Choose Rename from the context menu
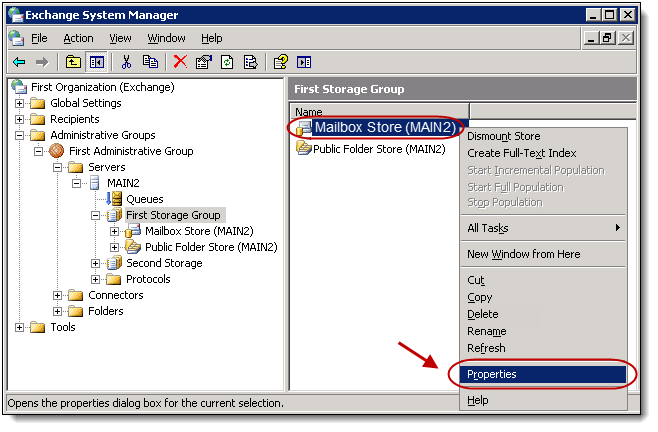Viewport: 658px width, 432px height. coord(543,331)
